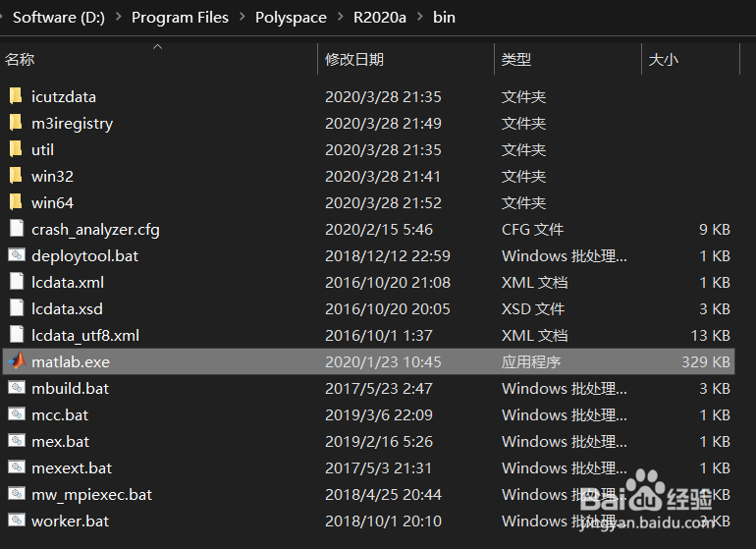Select the mw_mpiexec.bat file name
The height and width of the screenshot is (549, 756).
(x=91, y=495)
